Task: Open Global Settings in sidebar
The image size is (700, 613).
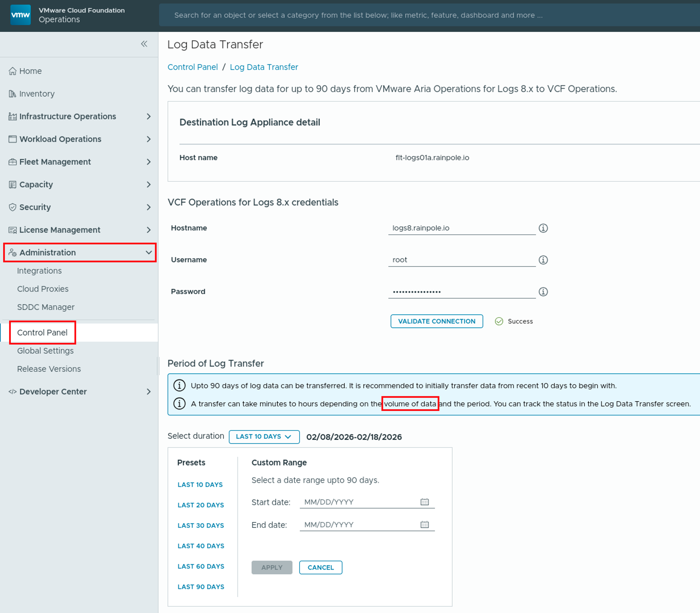Action: tap(45, 350)
